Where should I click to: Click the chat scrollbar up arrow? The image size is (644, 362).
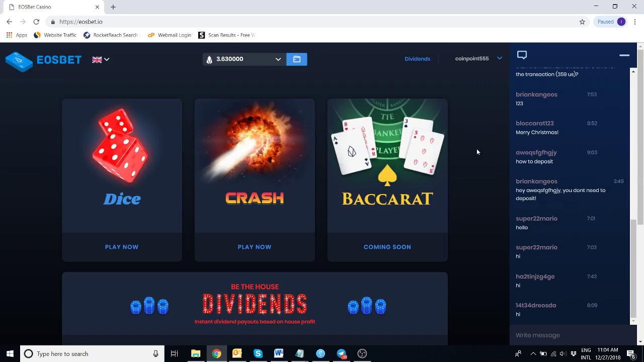[x=633, y=71]
